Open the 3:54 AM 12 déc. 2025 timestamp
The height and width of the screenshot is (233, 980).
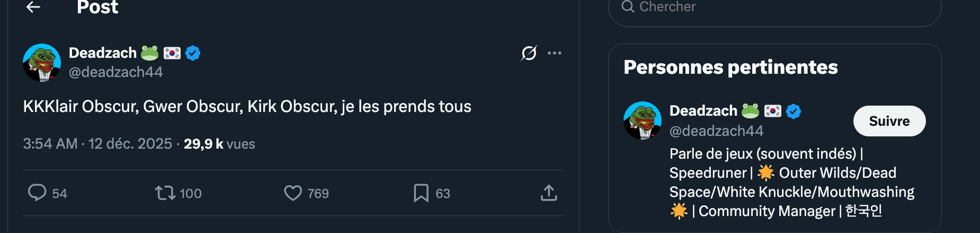coord(97,144)
